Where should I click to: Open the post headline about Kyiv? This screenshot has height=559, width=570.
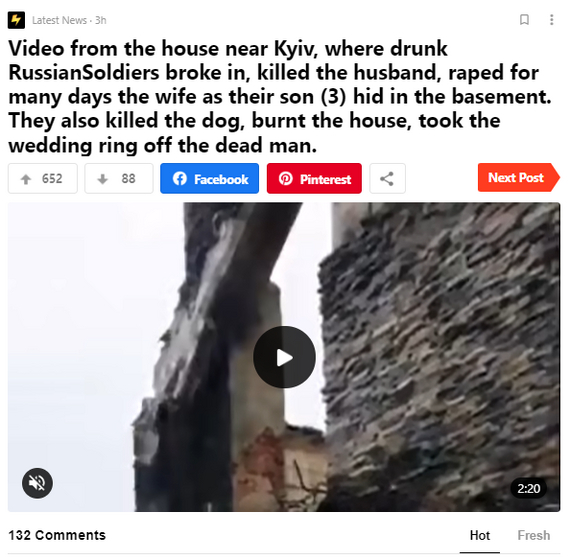click(x=280, y=97)
